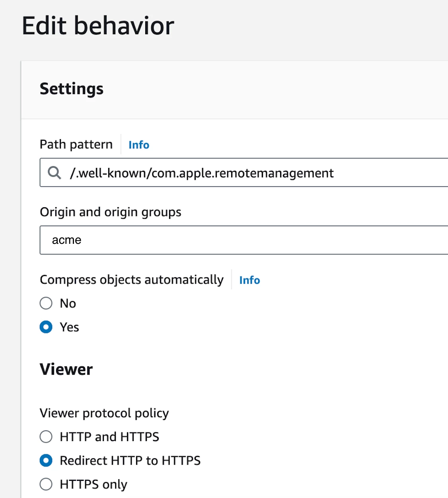Pick the HTTPS only radio button
Screen dimensions: 448x498
click(x=46, y=484)
